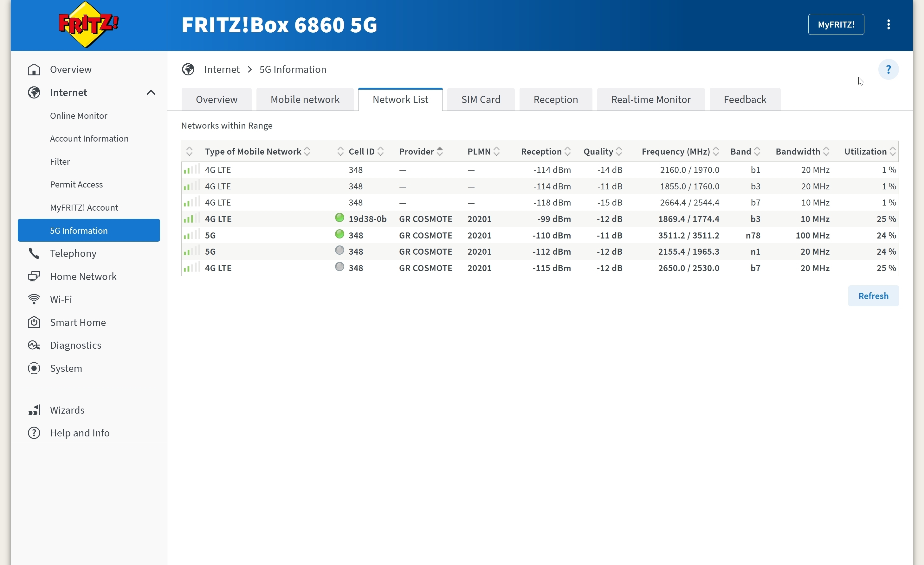Click the Wizards stairs icon
This screenshot has width=924, height=565.
tap(34, 410)
